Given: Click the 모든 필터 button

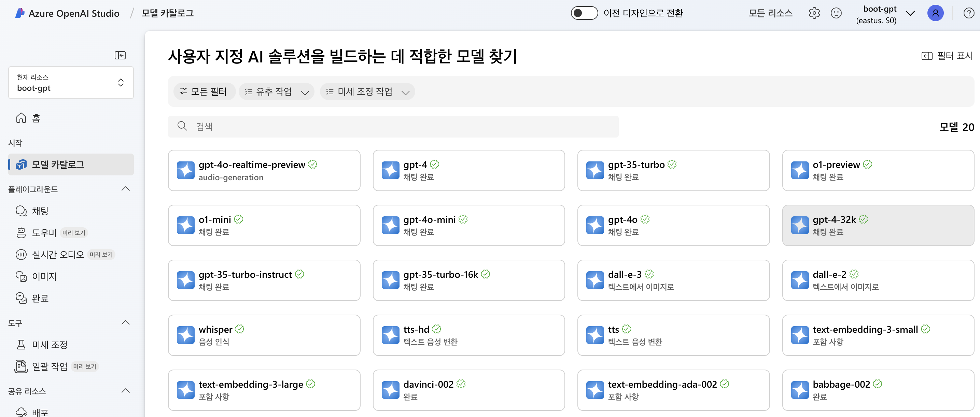Looking at the screenshot, I should 204,91.
